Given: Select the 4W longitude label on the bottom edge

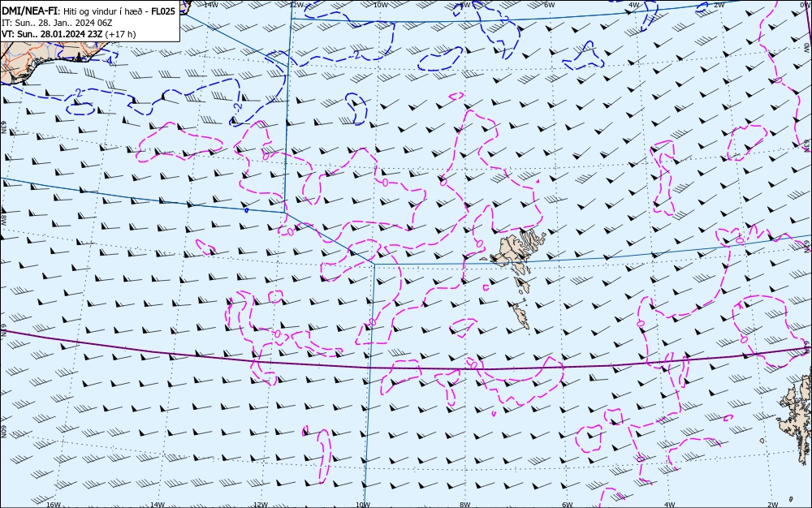Looking at the screenshot, I should click(669, 505).
